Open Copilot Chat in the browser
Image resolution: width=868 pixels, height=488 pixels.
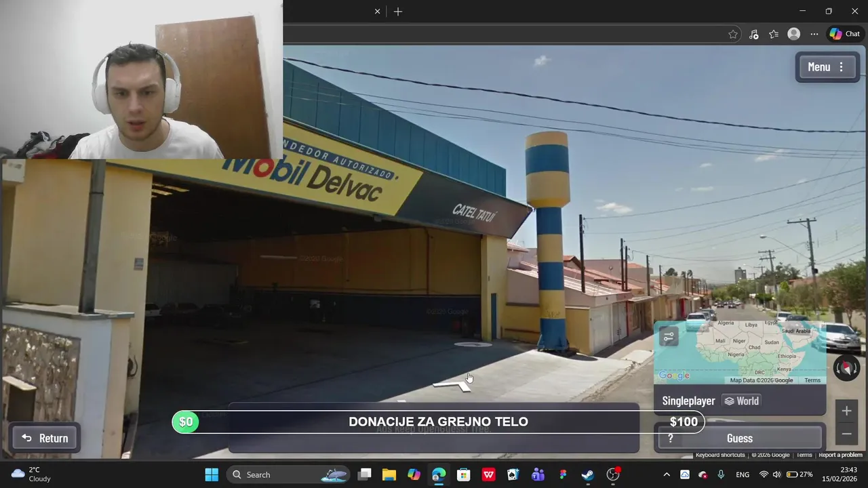(845, 34)
